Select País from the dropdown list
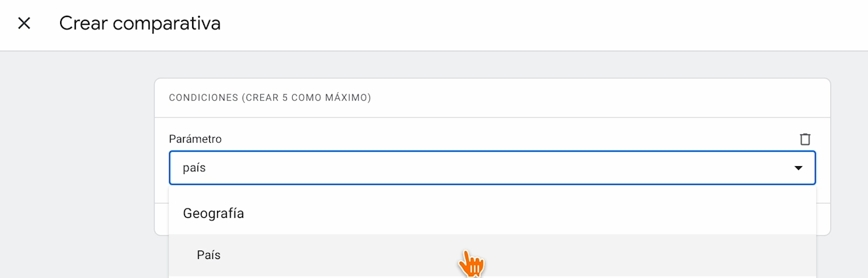The image size is (868, 278). pos(209,255)
